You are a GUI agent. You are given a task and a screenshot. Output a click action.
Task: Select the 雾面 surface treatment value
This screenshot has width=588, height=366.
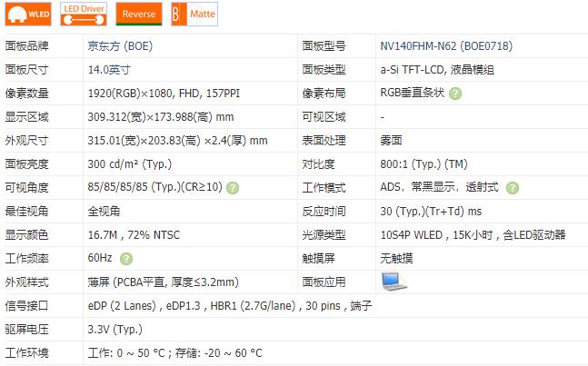click(391, 141)
